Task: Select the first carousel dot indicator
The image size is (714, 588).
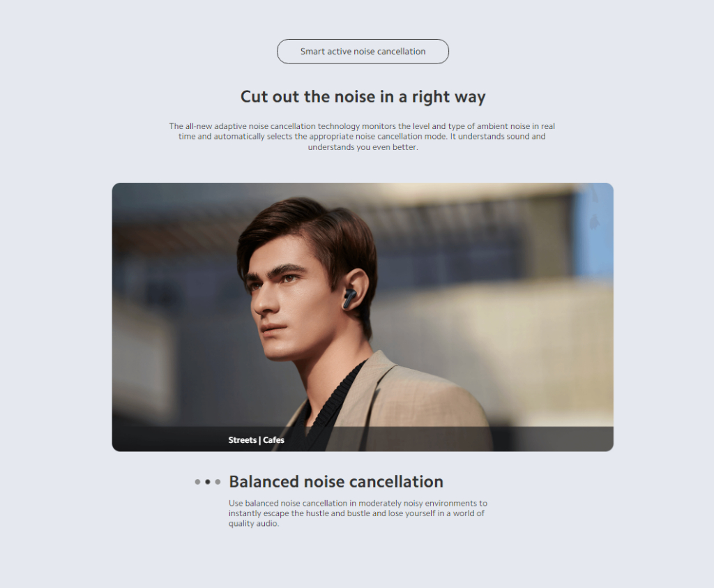Action: 197,482
